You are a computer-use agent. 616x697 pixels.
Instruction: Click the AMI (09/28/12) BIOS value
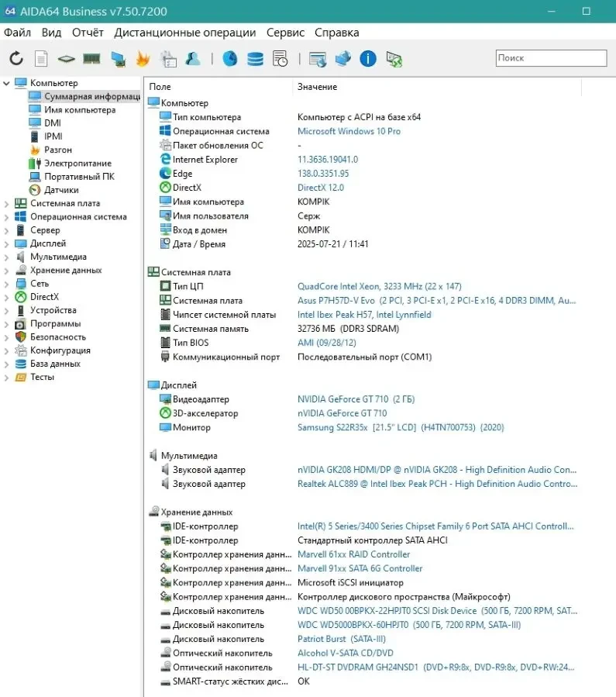coord(326,343)
